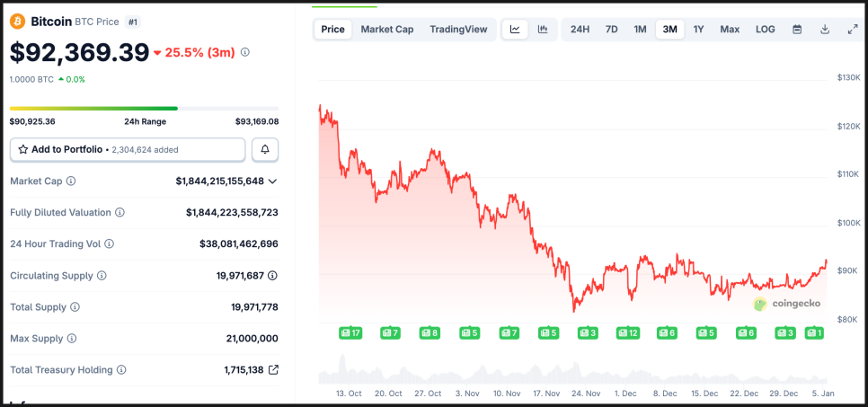This screenshot has height=407, width=868.
Task: Switch to the candlestick chart icon
Action: pos(543,29)
